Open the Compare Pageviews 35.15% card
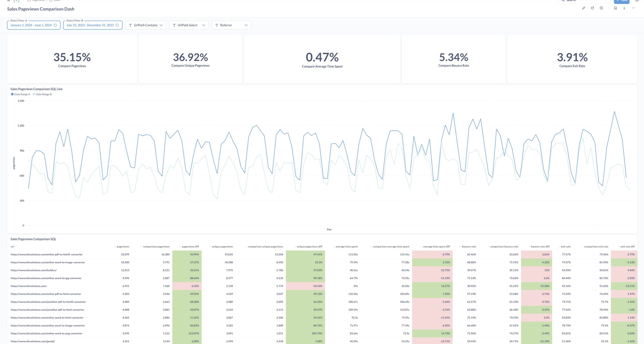 tap(72, 59)
